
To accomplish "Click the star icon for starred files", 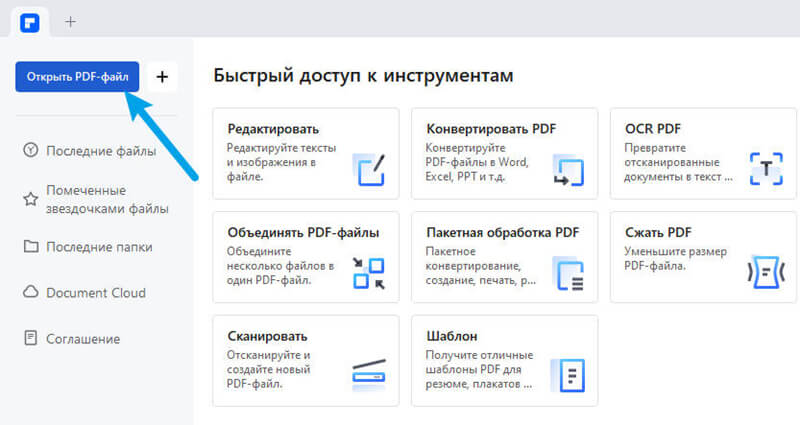I will tap(30, 199).
